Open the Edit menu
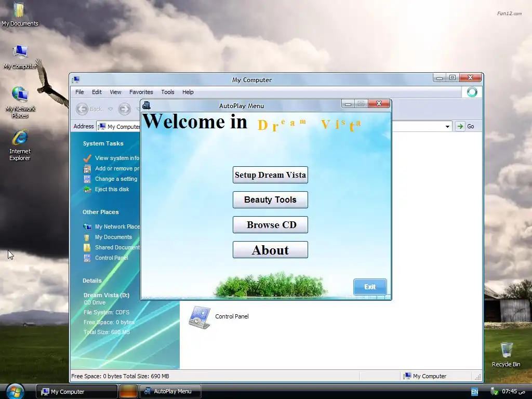The width and height of the screenshot is (532, 399). pos(97,92)
